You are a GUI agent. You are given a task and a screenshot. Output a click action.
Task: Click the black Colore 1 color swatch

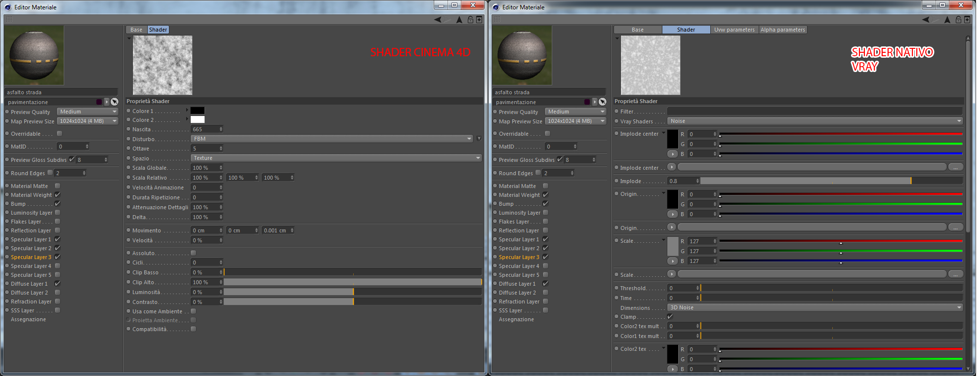[x=198, y=111]
